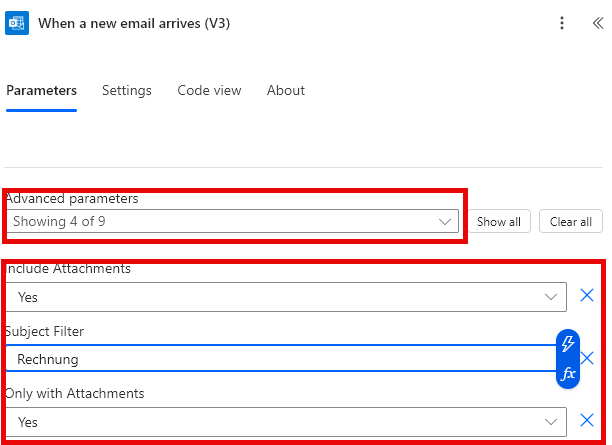This screenshot has width=612, height=445.
Task: Collapse the panel with double chevron icon
Action: click(x=597, y=23)
